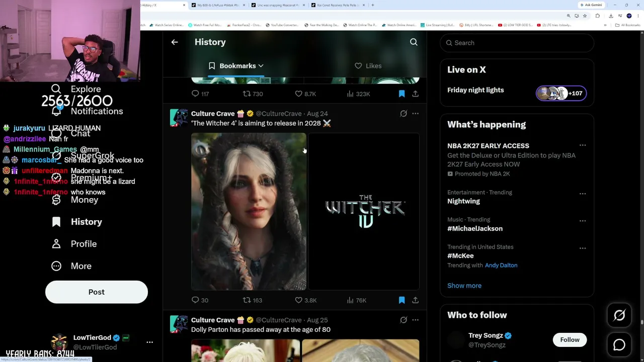Open History in the X sidebar
Screen dimensions: 644x362
point(76,222)
